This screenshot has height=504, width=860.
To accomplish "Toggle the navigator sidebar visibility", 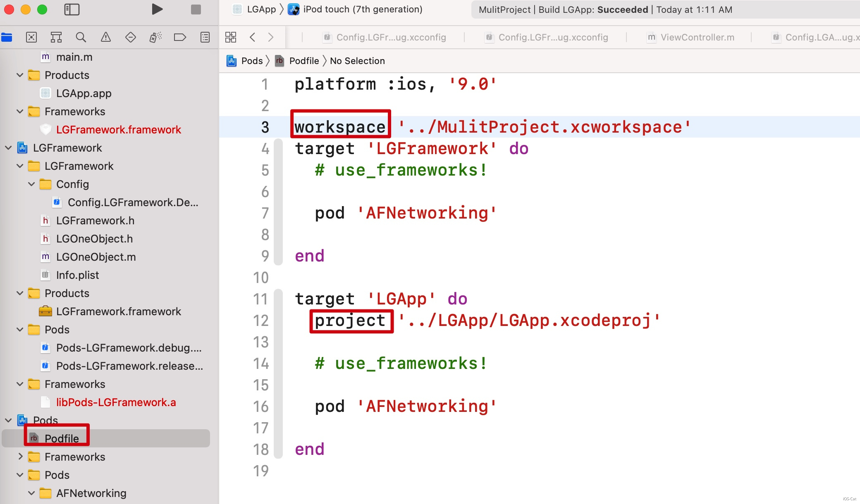I will coord(72,9).
